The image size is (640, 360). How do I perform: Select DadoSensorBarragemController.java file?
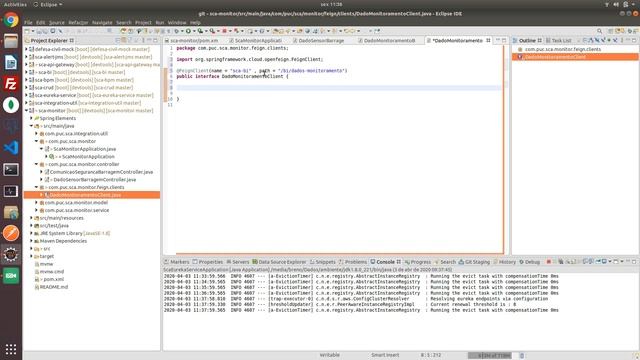pos(94,180)
